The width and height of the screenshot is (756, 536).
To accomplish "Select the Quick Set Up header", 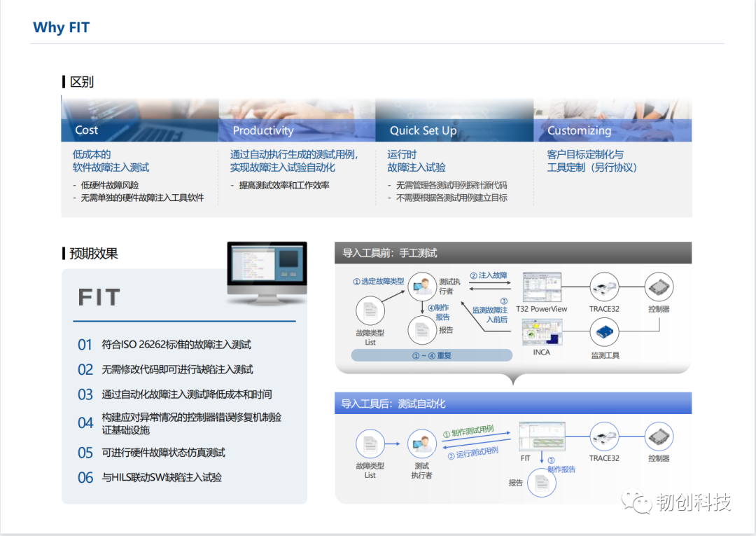I will tap(423, 130).
